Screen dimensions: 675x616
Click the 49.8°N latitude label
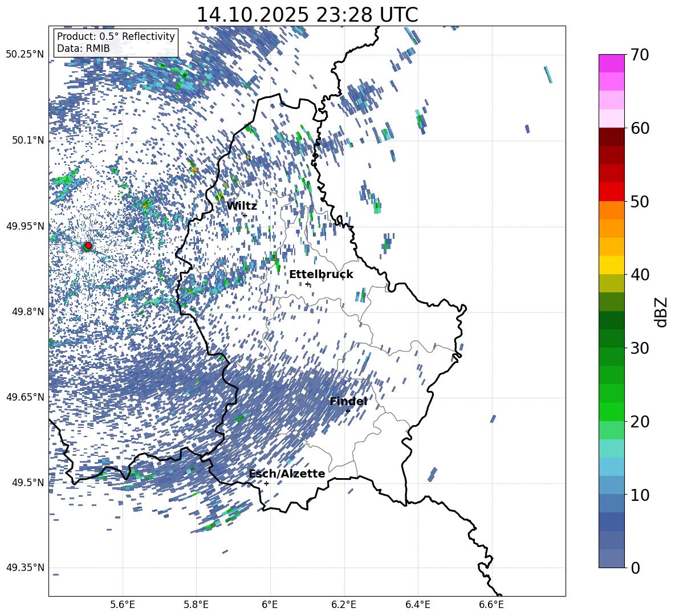tap(27, 312)
